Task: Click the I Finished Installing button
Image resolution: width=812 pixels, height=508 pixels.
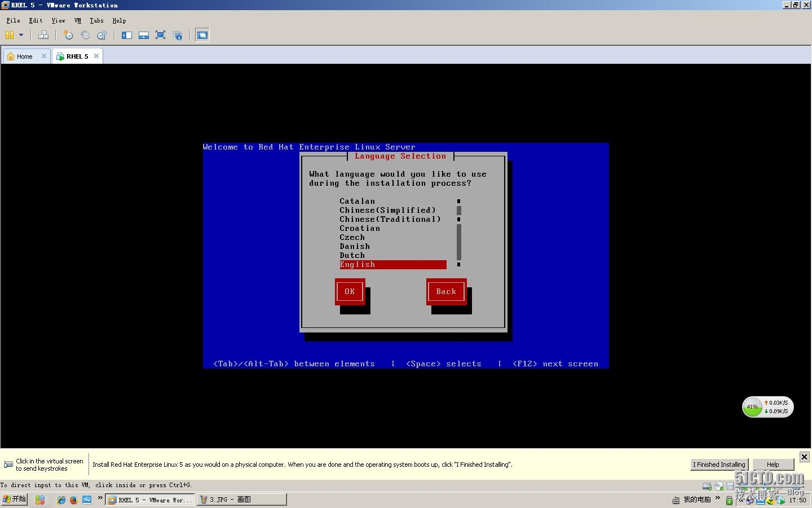Action: click(720, 465)
